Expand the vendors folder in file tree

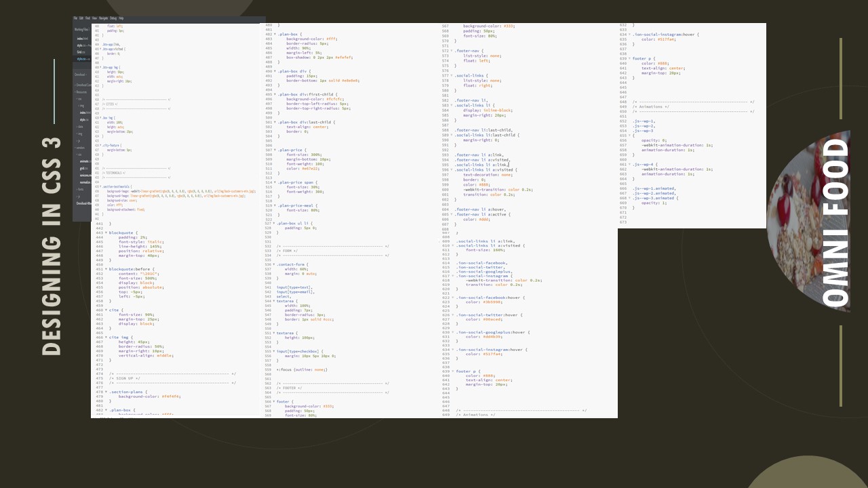pos(80,148)
